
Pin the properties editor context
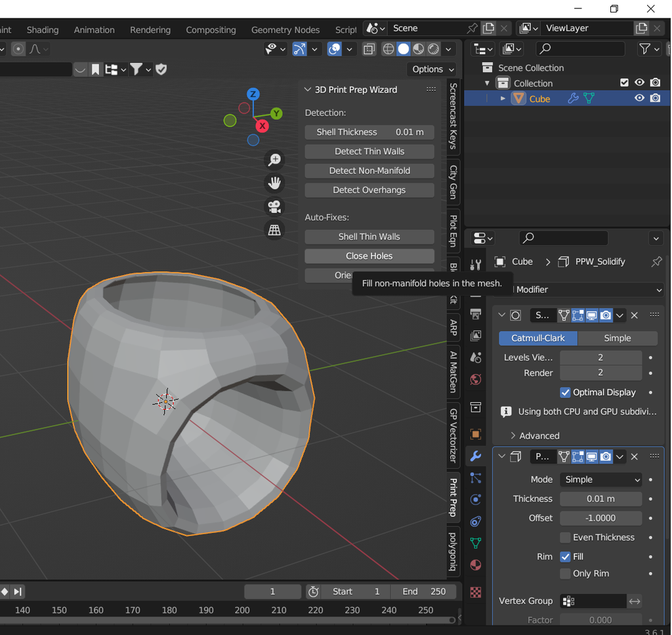[656, 261]
